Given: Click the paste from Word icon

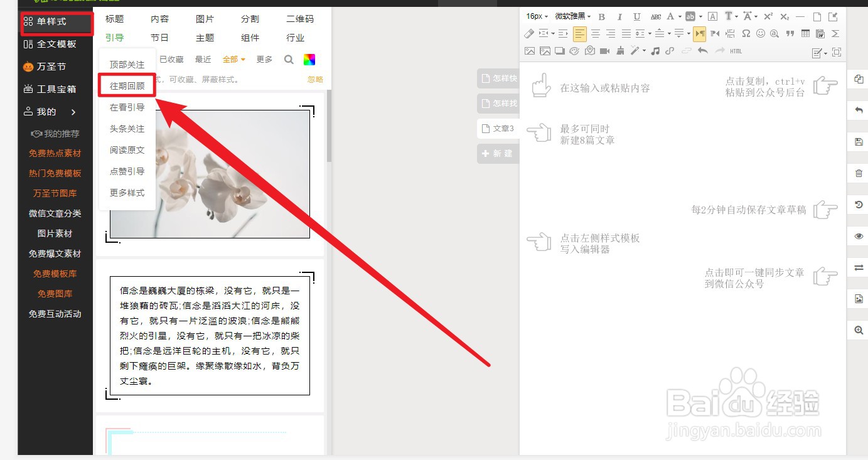Looking at the screenshot, I should [x=820, y=34].
